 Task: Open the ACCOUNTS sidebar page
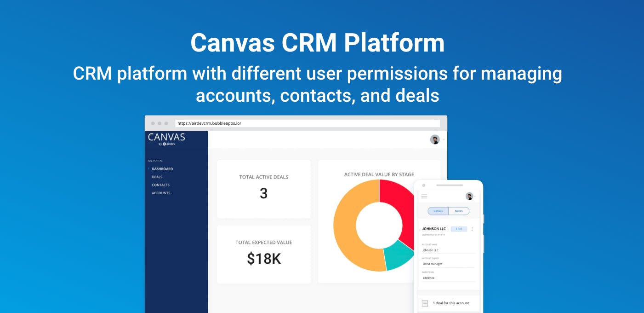tap(160, 192)
